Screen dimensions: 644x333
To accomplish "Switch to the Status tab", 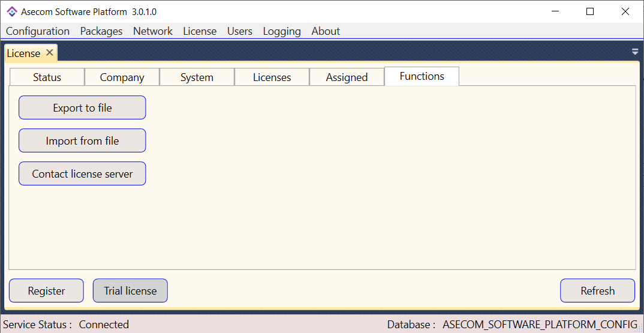I will coord(47,77).
